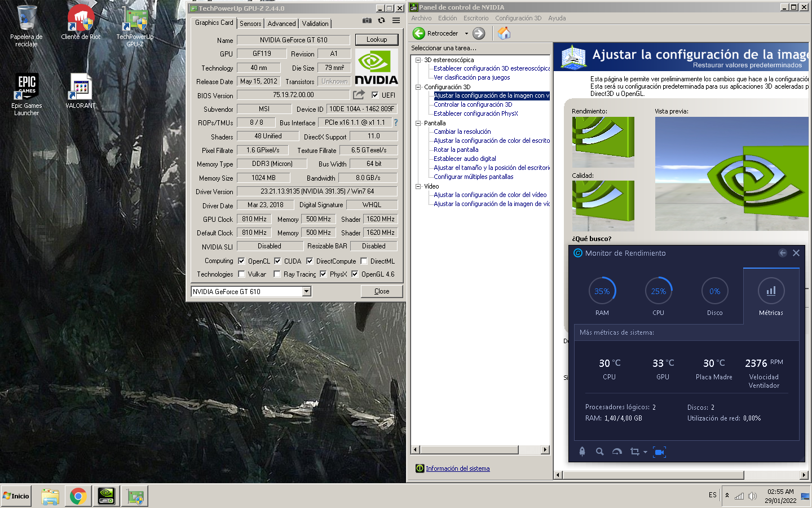Toggle the Vulkan checkbox
This screenshot has height=508, width=812.
point(241,274)
